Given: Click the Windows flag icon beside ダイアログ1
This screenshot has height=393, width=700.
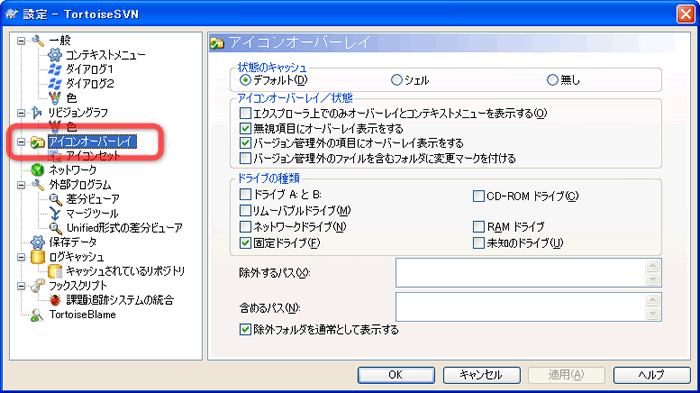Looking at the screenshot, I should point(54,69).
